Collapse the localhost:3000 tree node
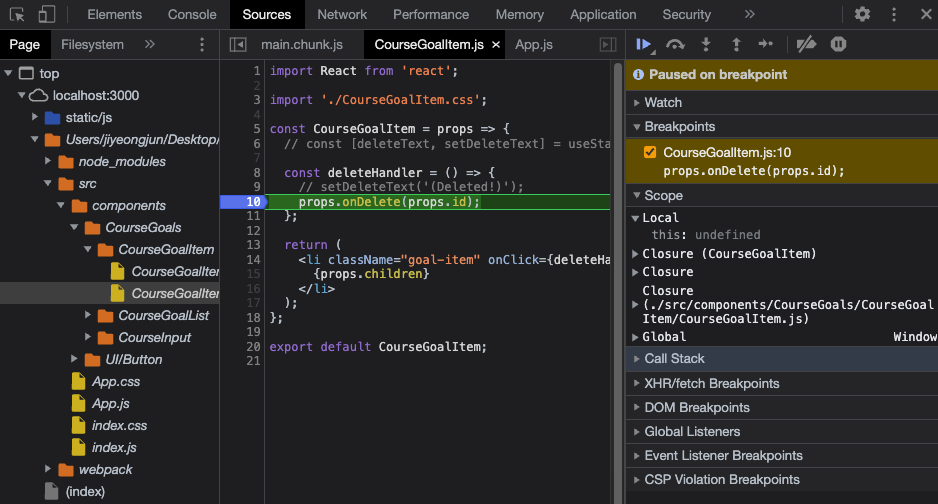 [x=22, y=96]
